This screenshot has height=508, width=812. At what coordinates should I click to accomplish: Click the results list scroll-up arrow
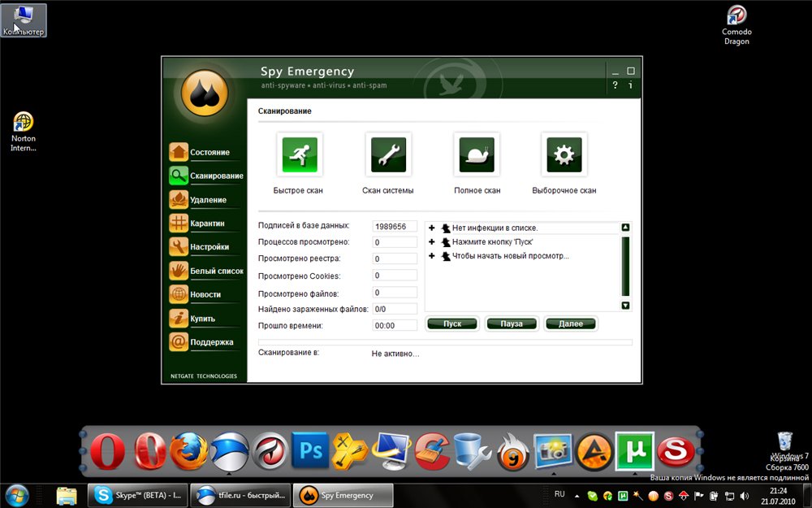(x=625, y=228)
